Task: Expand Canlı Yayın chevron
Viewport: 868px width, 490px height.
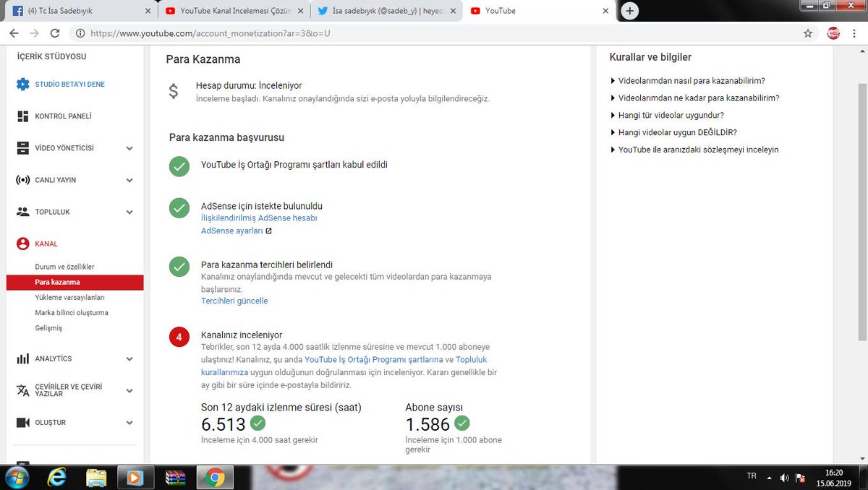Action: coord(129,180)
